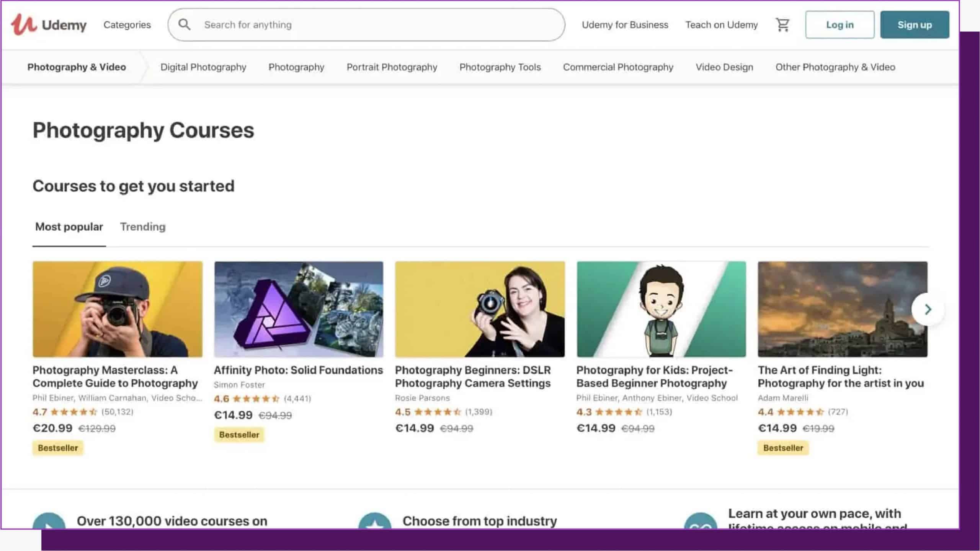Viewport: 980px width, 551px height.
Task: Open Photography for Kids course thumbnail
Action: [x=661, y=309]
